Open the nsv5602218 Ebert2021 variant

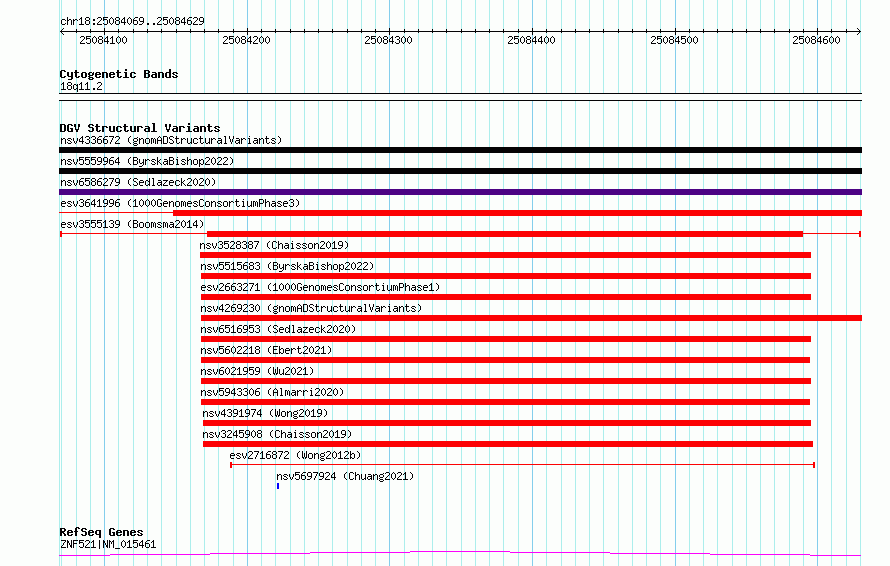(x=266, y=350)
